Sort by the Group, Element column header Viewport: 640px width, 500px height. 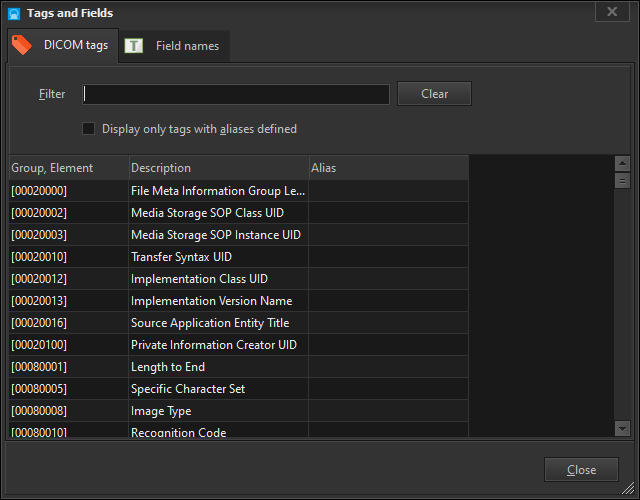click(68, 168)
